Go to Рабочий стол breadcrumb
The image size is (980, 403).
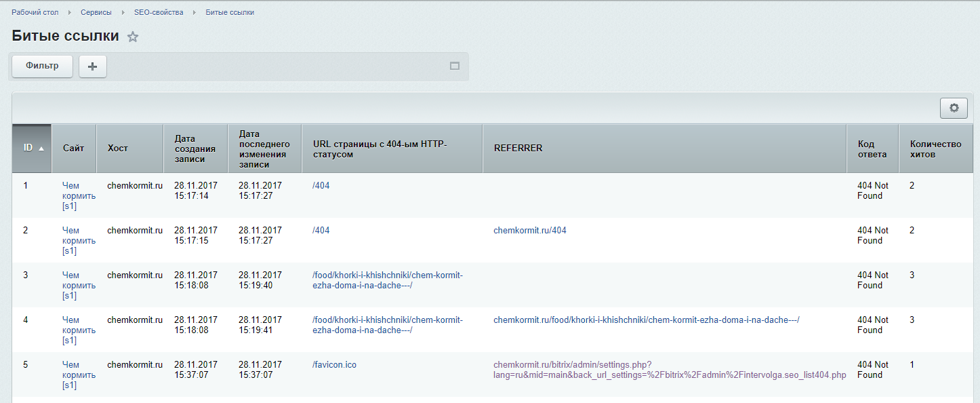click(35, 12)
